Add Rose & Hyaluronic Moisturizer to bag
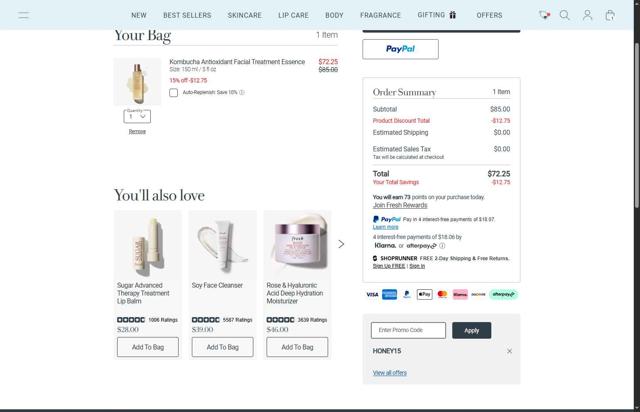Viewport: 640px width, 412px height. click(x=297, y=347)
